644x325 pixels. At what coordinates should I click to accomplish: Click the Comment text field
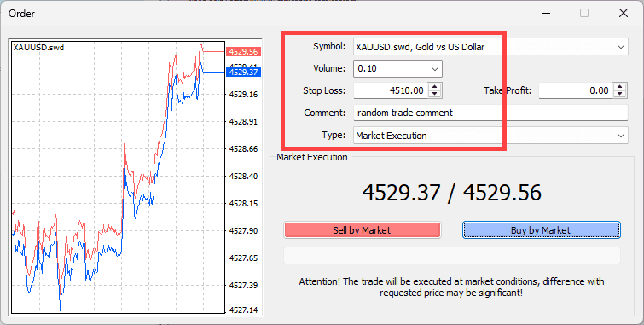pos(490,113)
